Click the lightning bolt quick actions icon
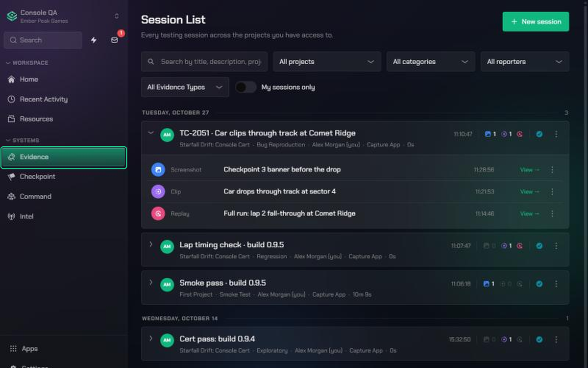 (94, 40)
